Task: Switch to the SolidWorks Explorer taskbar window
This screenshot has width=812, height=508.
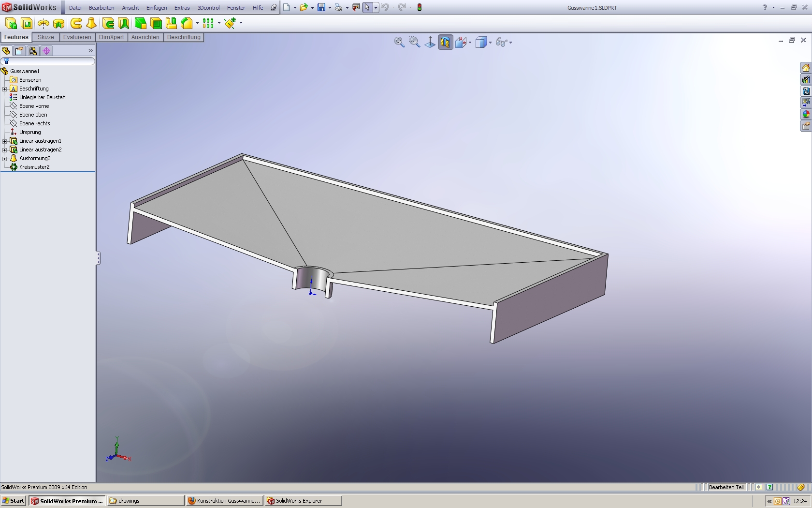Action: 304,501
